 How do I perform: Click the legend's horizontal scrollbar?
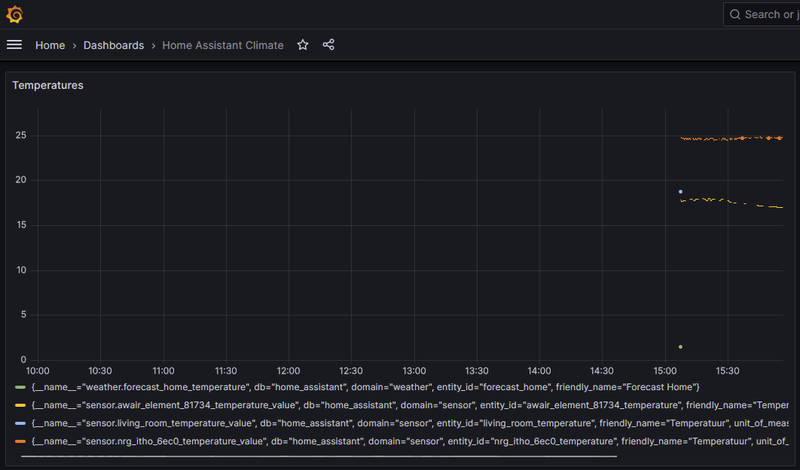(318, 456)
